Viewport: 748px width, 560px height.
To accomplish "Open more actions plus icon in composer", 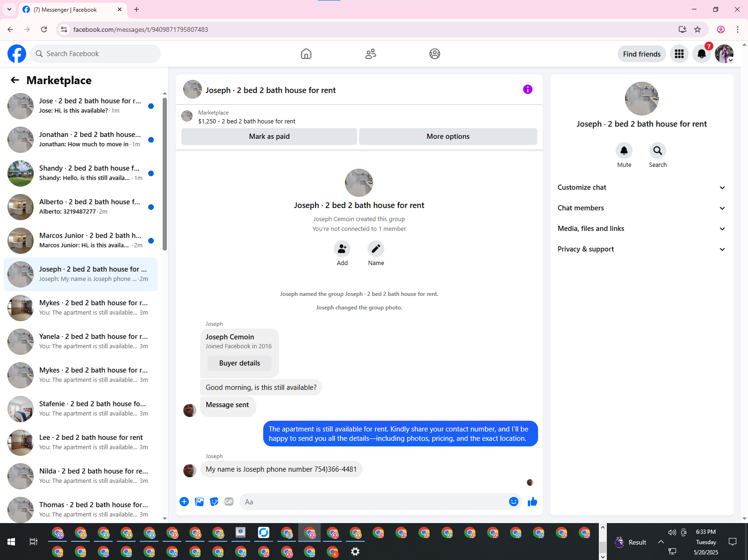I will (184, 502).
